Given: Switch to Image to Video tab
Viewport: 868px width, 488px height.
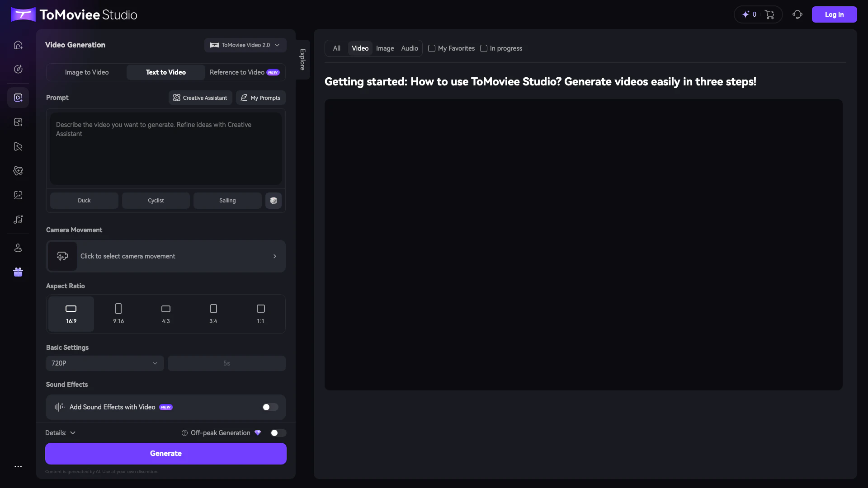Looking at the screenshot, I should [87, 72].
